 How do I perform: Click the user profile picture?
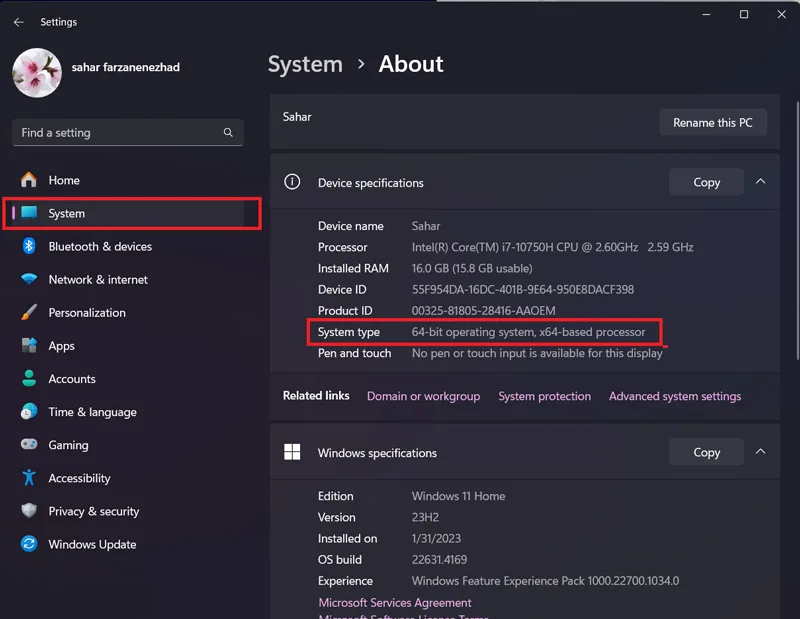(37, 73)
